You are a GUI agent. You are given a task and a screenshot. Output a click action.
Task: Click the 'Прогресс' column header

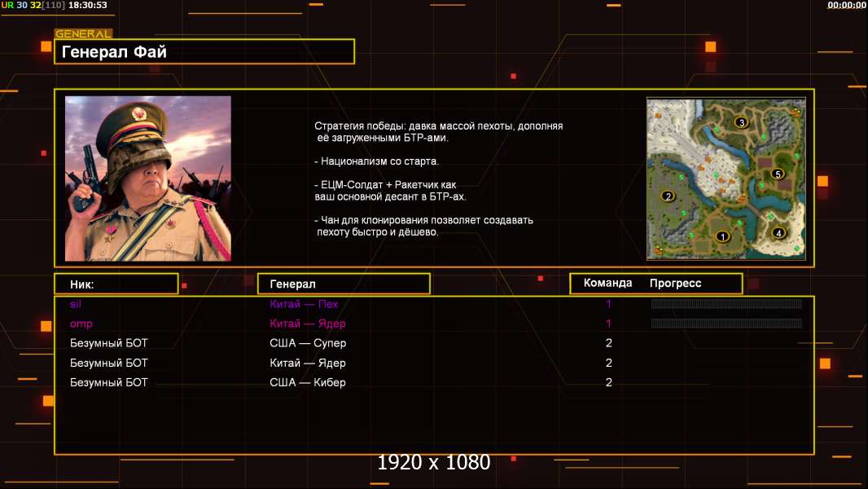pos(675,283)
